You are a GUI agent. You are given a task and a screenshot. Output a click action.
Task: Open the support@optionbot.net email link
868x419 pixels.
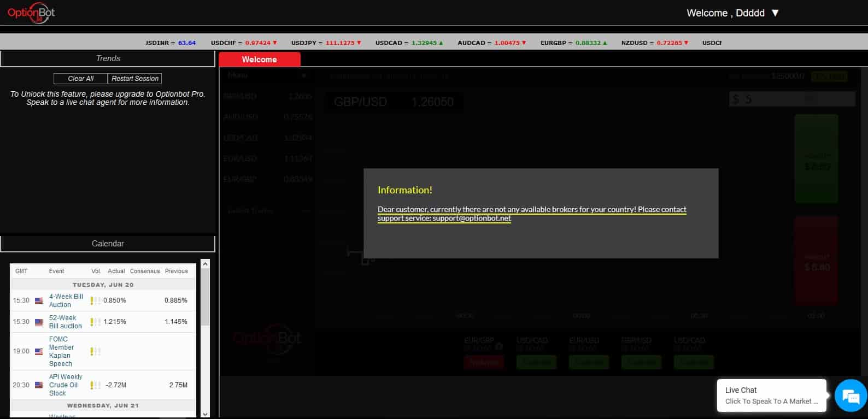[x=472, y=218]
